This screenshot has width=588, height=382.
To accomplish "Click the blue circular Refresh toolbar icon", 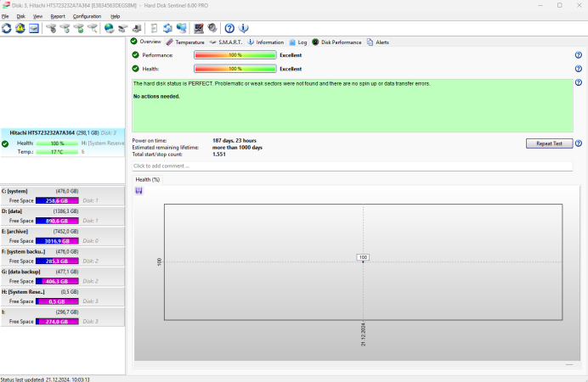I will click(7, 28).
